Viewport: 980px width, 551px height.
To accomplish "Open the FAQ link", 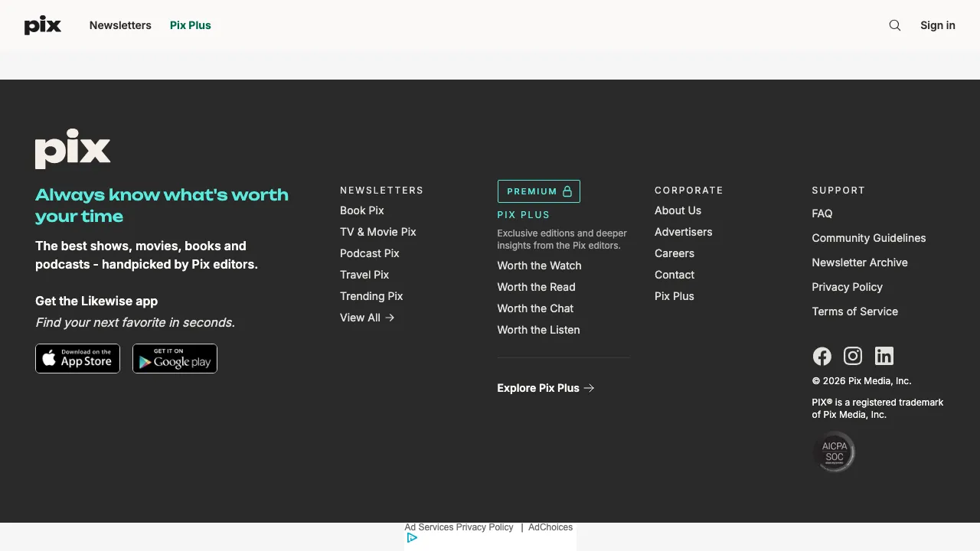I will (x=822, y=214).
